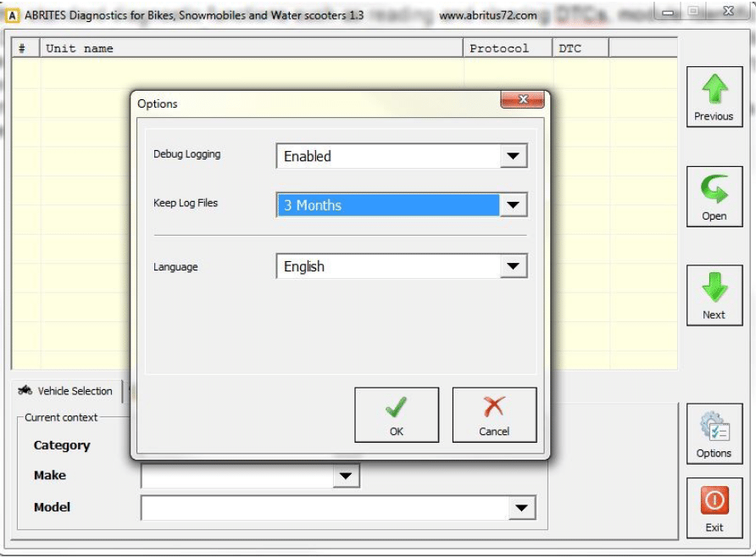
Task: Confirm with the green checkmark OK button
Action: pos(396,415)
